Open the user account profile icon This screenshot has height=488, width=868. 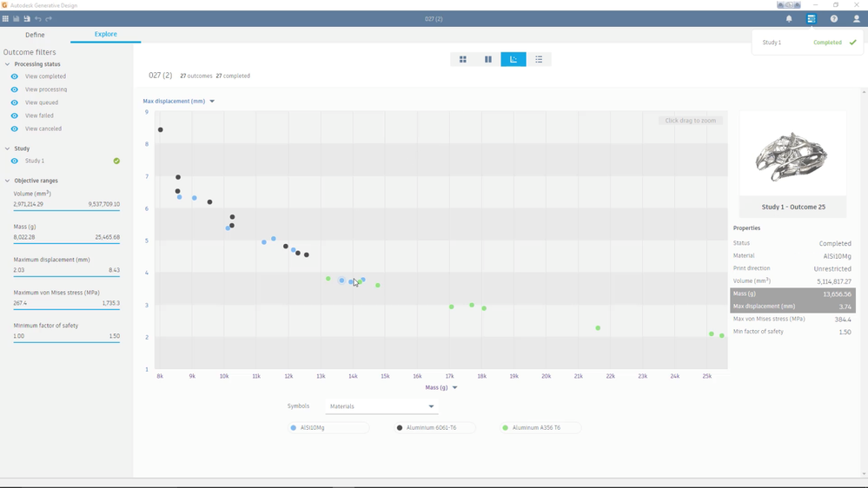(x=857, y=19)
